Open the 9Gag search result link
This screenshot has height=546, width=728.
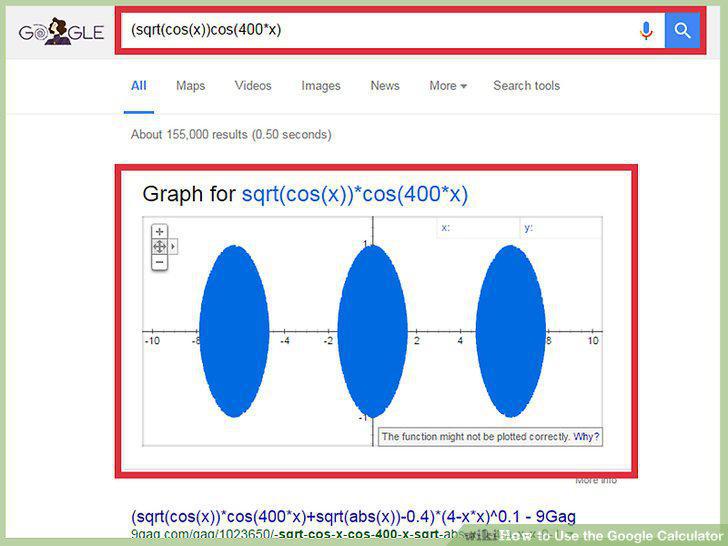point(353,516)
